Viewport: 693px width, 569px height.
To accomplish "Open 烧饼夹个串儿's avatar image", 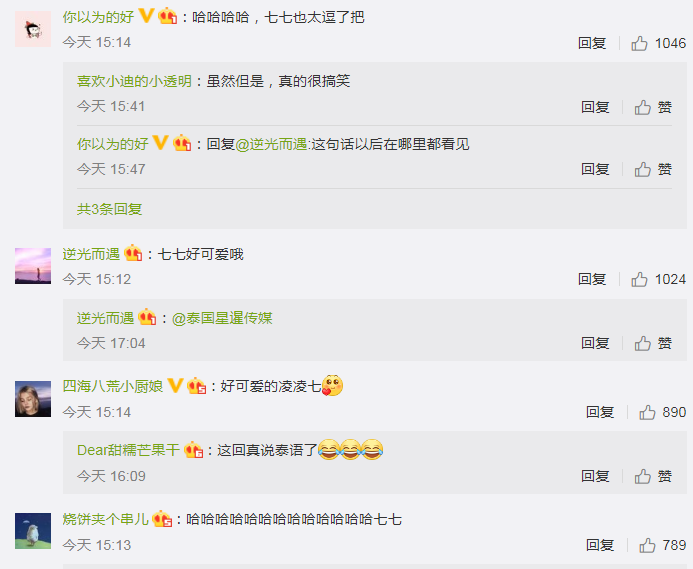I will (33, 531).
